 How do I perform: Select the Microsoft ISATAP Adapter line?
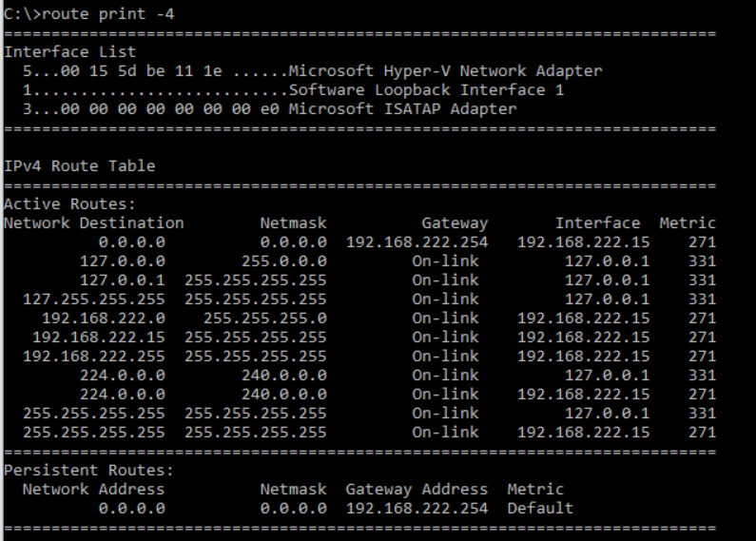pos(269,109)
